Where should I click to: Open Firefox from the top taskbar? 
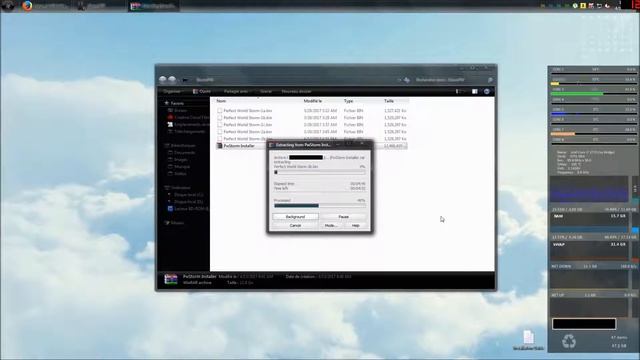click(27, 6)
